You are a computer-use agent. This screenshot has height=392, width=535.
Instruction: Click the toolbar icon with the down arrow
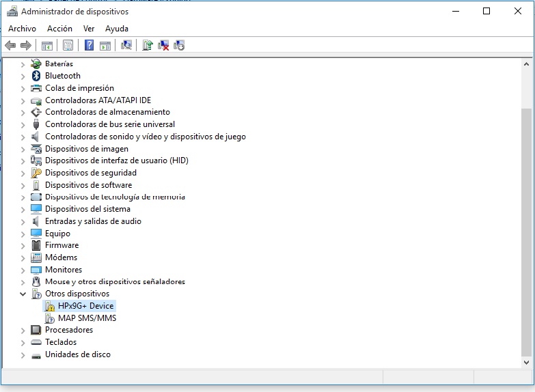click(x=179, y=46)
